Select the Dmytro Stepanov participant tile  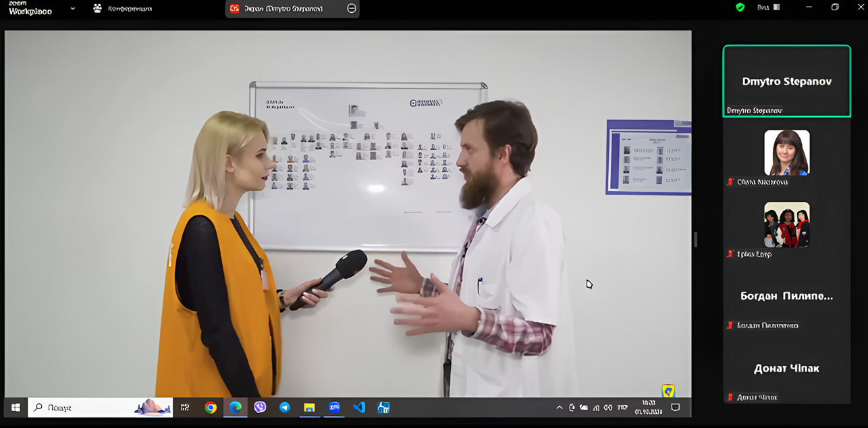pyautogui.click(x=786, y=82)
